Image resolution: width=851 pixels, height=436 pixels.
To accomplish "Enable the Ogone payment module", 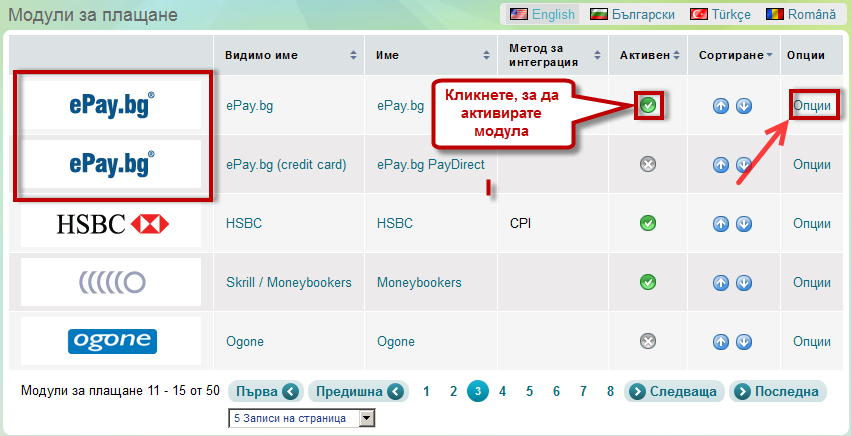I will (x=648, y=342).
